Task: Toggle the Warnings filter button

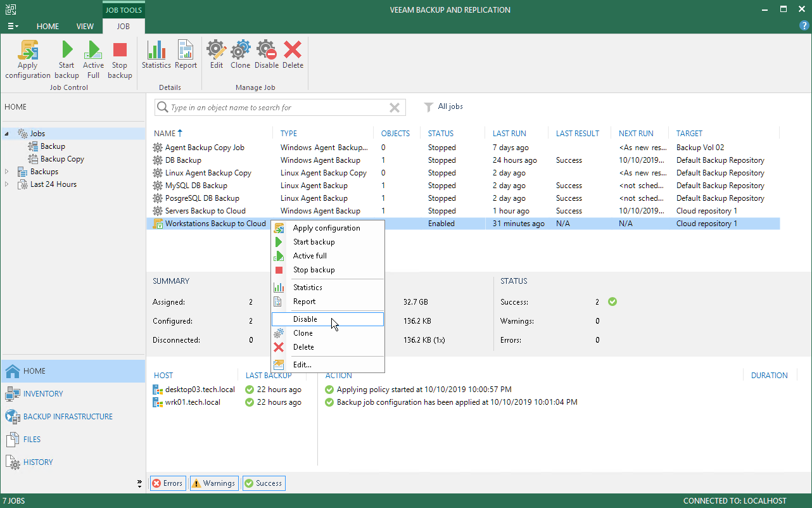Action: point(213,483)
